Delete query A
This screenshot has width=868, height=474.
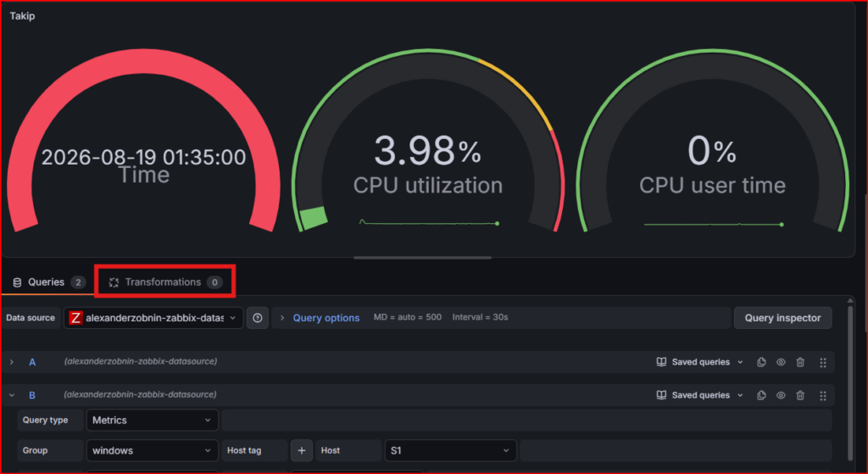(x=800, y=362)
